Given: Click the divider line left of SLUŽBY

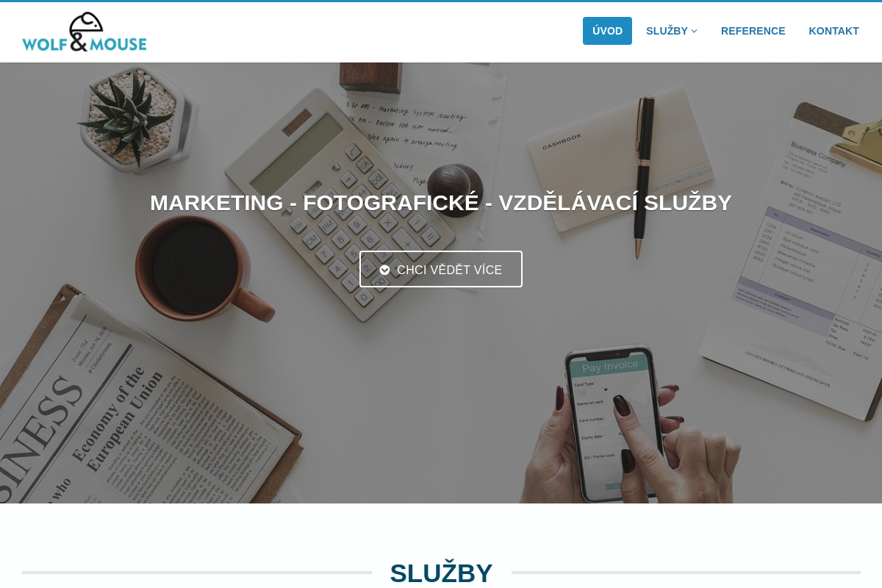Looking at the screenshot, I should click(197, 573).
